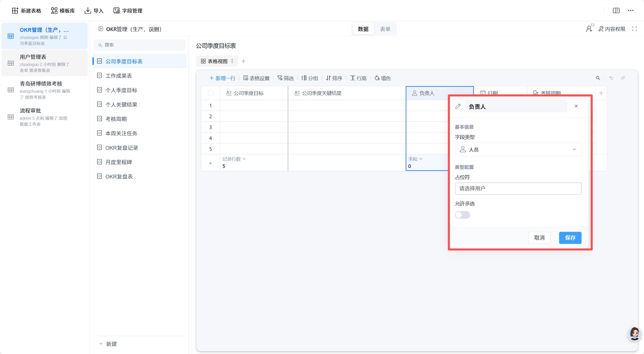Open 表格视图 three-dot options menu
This screenshot has width=644, height=354.
pos(232,61)
